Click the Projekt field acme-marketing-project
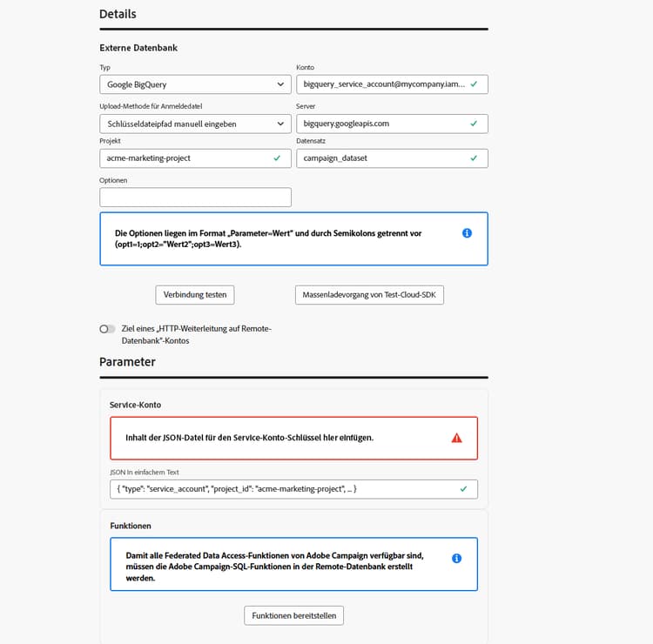The image size is (653, 644). click(x=195, y=158)
